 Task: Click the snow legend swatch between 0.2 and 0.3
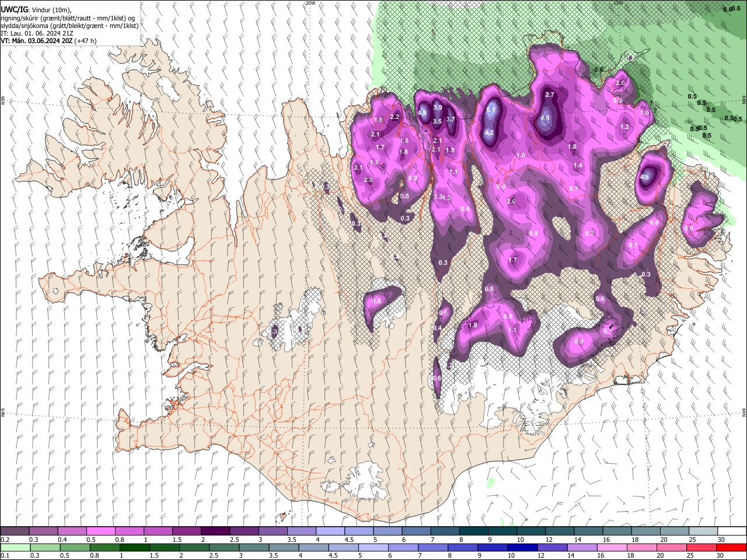(15, 531)
